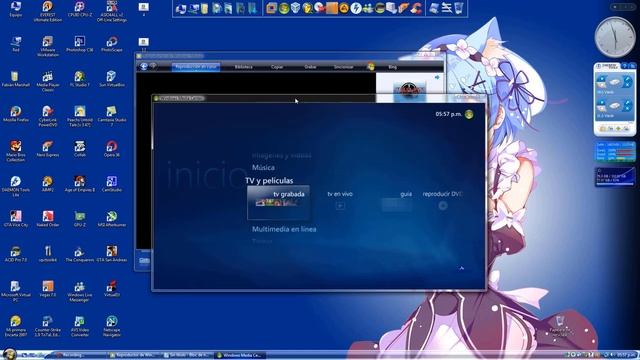640x360 pixels.
Task: Switch to Windows Media Center taskbar button
Action: pyautogui.click(x=240, y=355)
